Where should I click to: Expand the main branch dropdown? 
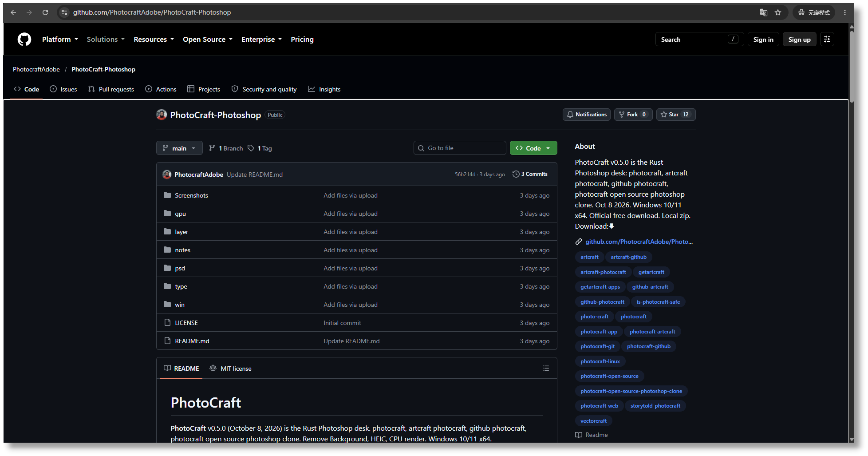click(x=179, y=148)
